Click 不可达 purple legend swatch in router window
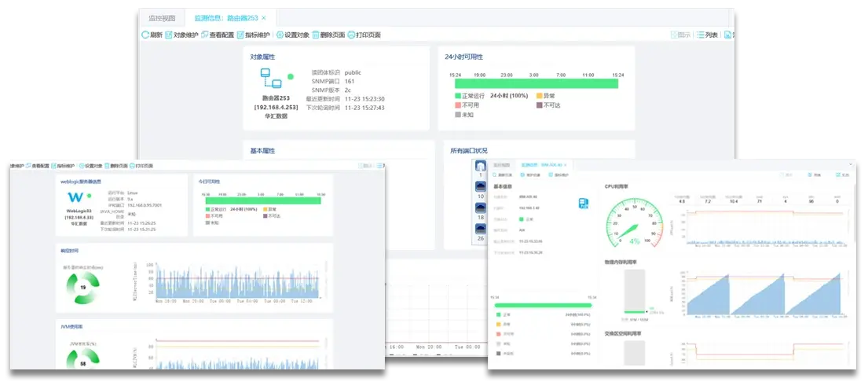 [x=540, y=105]
